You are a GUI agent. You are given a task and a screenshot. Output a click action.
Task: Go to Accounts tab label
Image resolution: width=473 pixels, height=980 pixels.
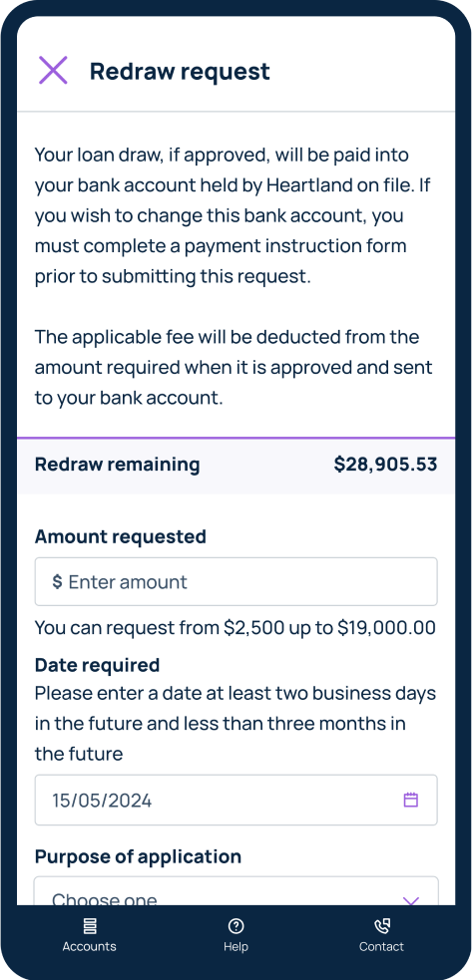click(x=90, y=946)
